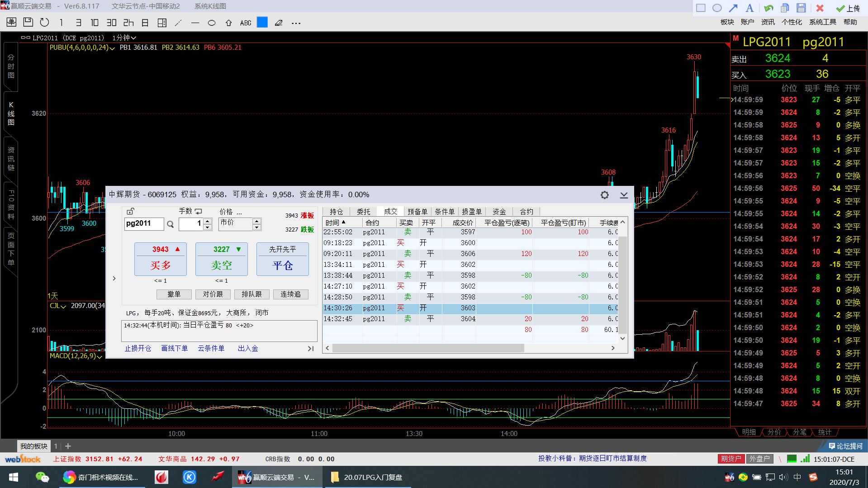Pick the blue drawing color swatch

click(x=262, y=22)
